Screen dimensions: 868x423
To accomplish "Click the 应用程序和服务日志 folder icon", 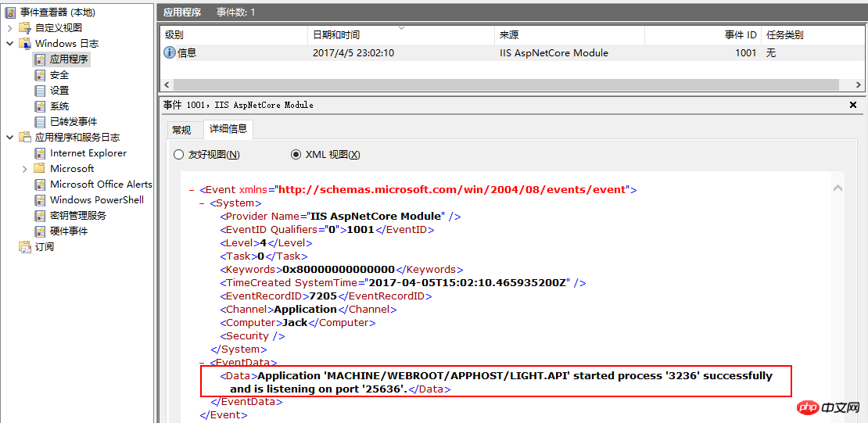I will coord(26,138).
